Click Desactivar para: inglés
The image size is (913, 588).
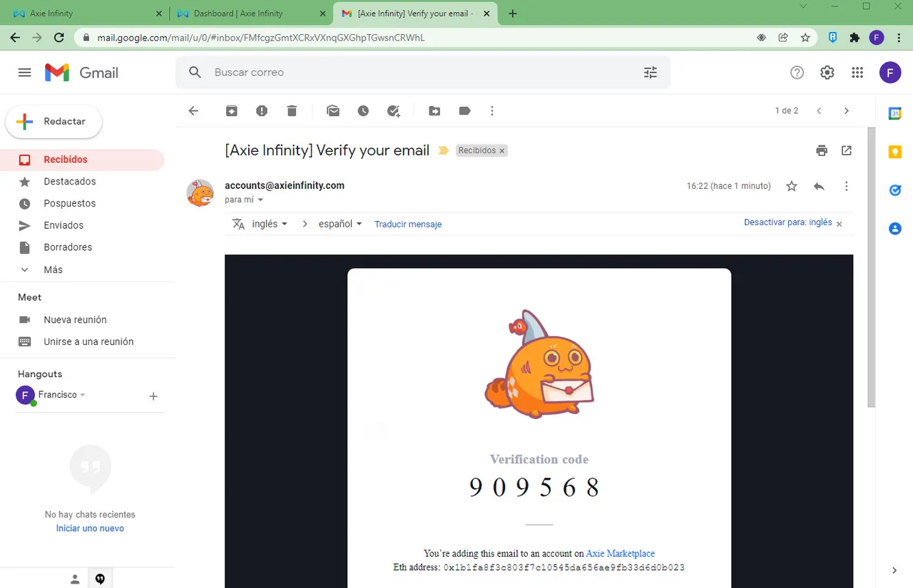click(788, 222)
